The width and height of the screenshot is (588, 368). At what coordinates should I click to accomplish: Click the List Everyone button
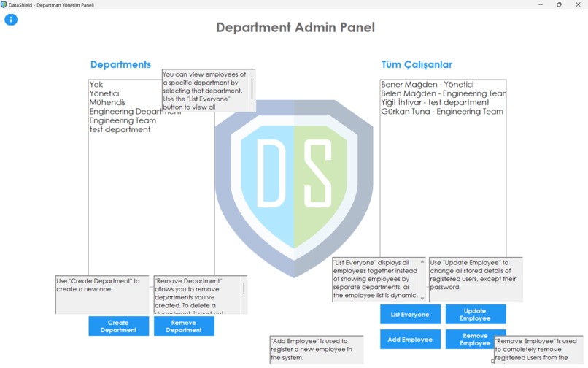410,314
